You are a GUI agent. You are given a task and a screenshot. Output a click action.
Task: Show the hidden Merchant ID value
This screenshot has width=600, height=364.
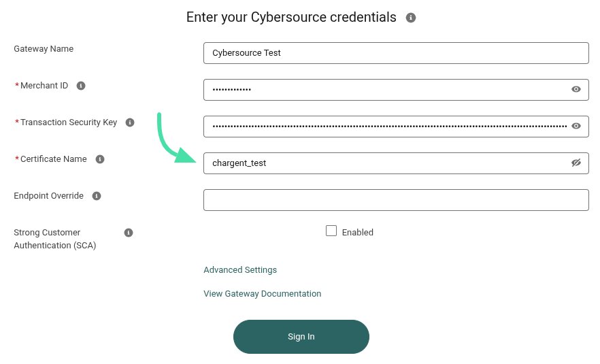[576, 89]
